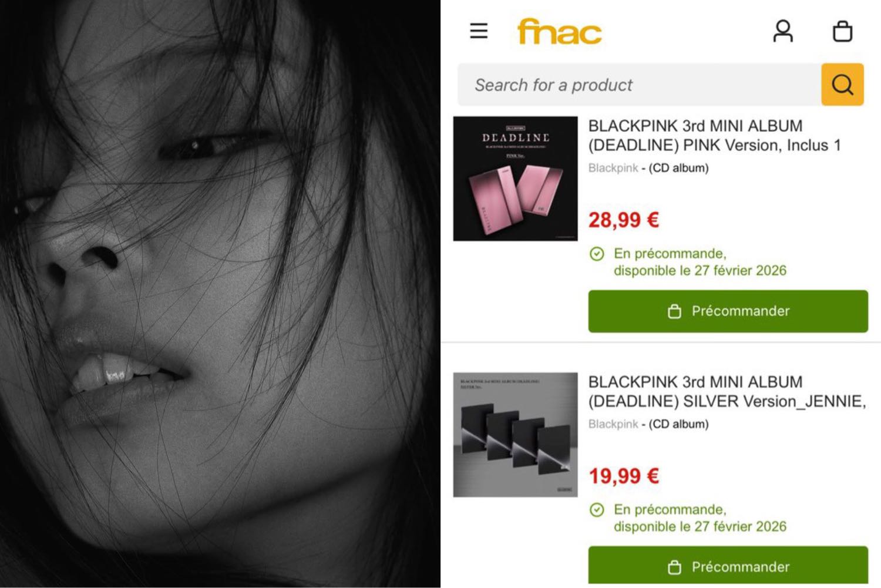Click the 19,99 € price
Viewport: 881px width, 588px height.
[x=624, y=476]
